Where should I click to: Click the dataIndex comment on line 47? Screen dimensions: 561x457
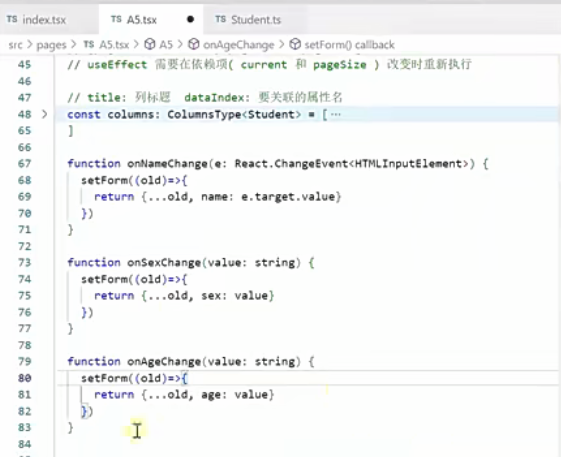pos(263,97)
